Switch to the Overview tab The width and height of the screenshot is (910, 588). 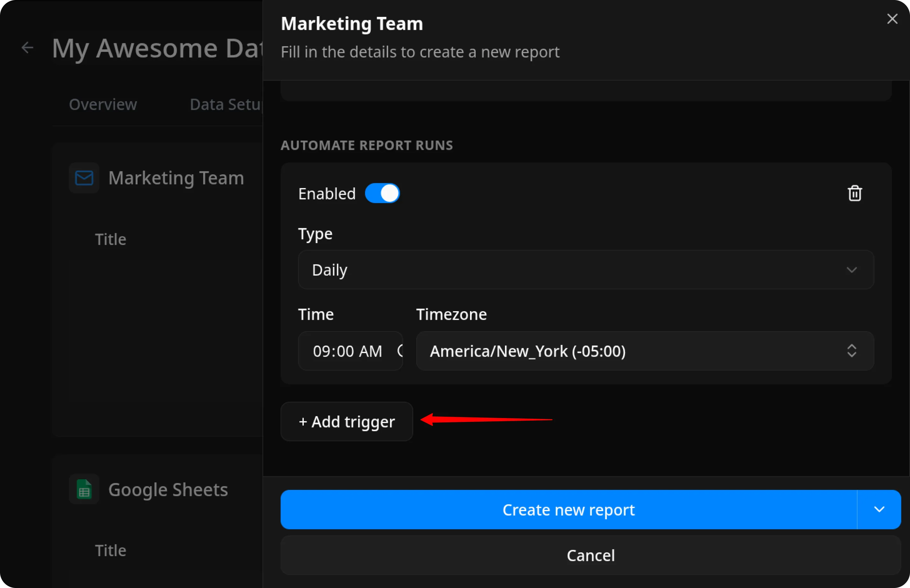(x=103, y=104)
